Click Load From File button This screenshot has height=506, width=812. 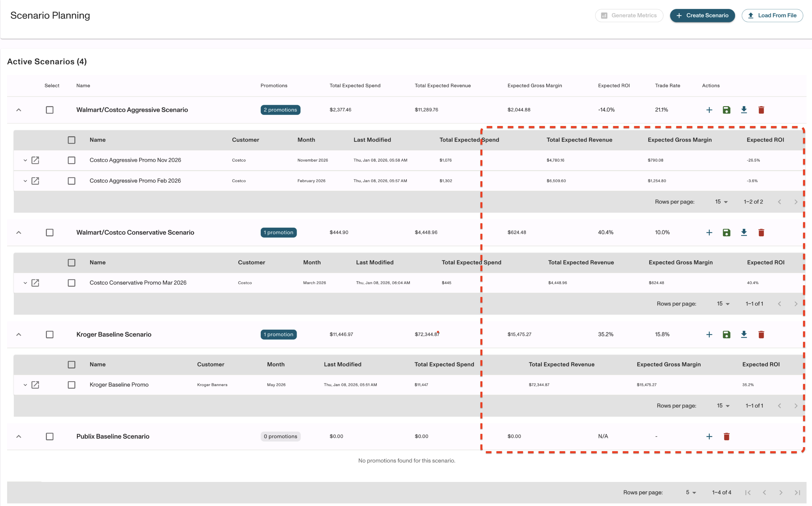772,15
